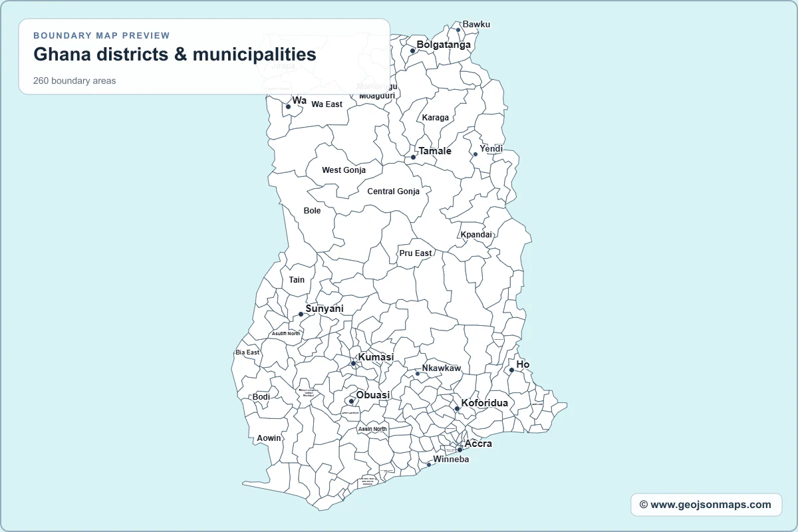Select the Kpandai district label
The width and height of the screenshot is (798, 532).
click(477, 235)
